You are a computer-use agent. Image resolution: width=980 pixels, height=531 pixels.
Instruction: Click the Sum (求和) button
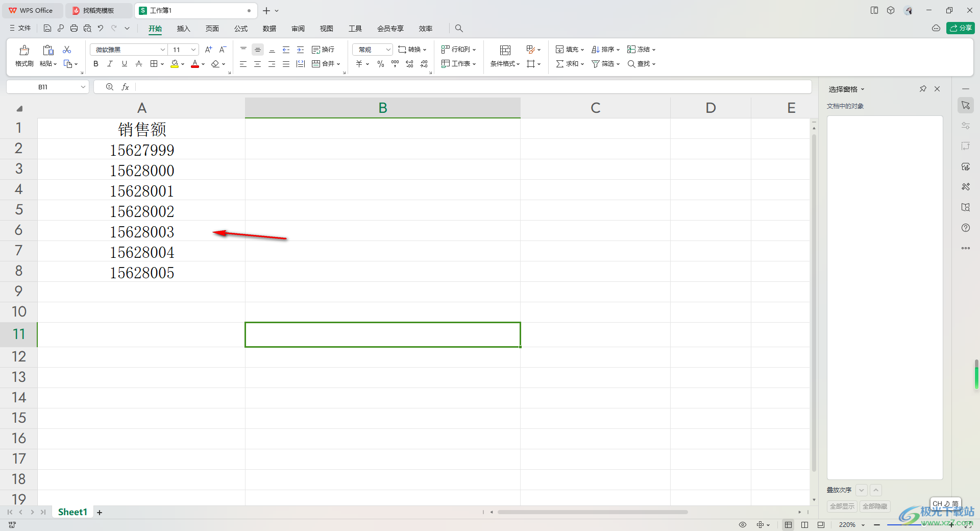(570, 64)
